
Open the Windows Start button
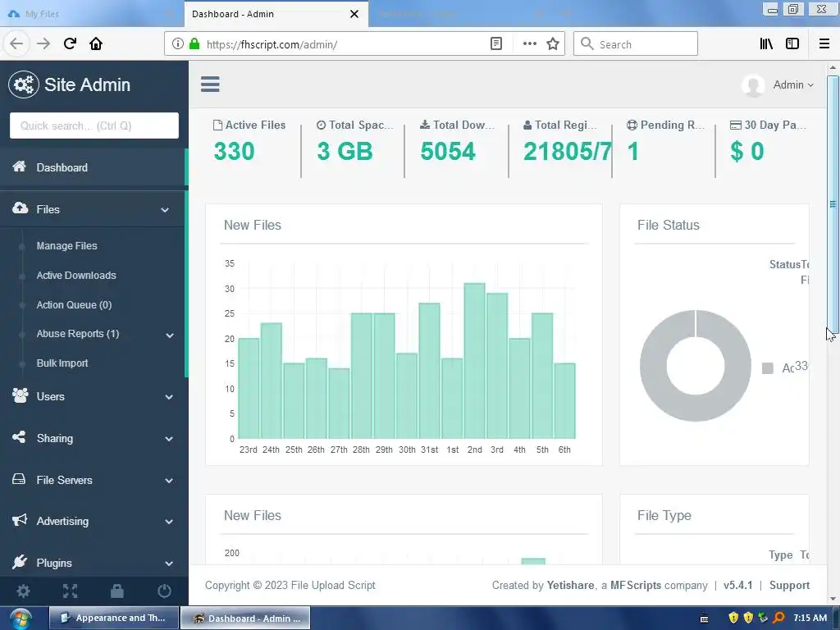(21, 619)
